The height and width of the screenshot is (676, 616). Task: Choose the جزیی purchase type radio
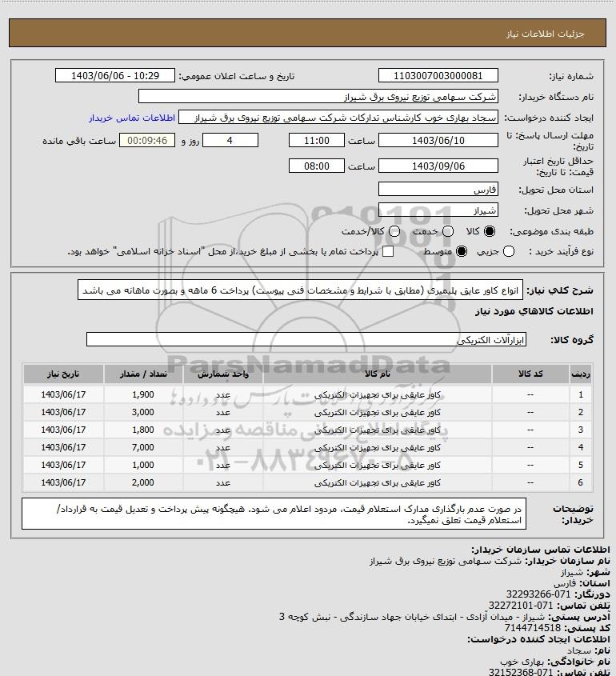click(509, 252)
